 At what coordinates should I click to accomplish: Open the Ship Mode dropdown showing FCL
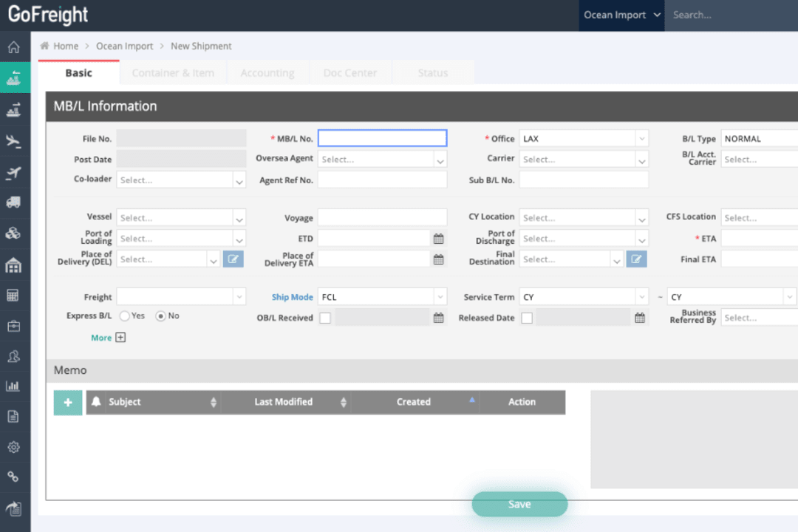tap(382, 296)
